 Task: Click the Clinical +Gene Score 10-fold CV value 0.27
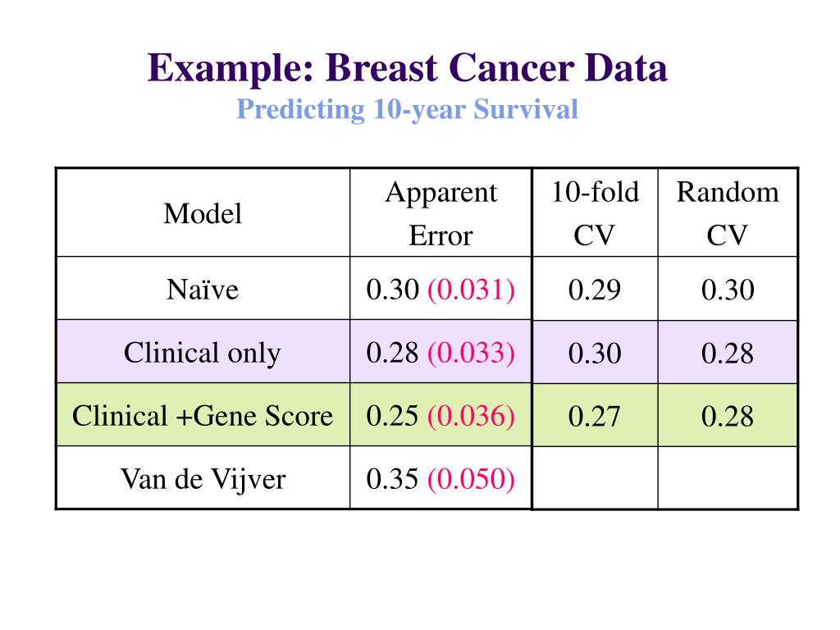[595, 415]
